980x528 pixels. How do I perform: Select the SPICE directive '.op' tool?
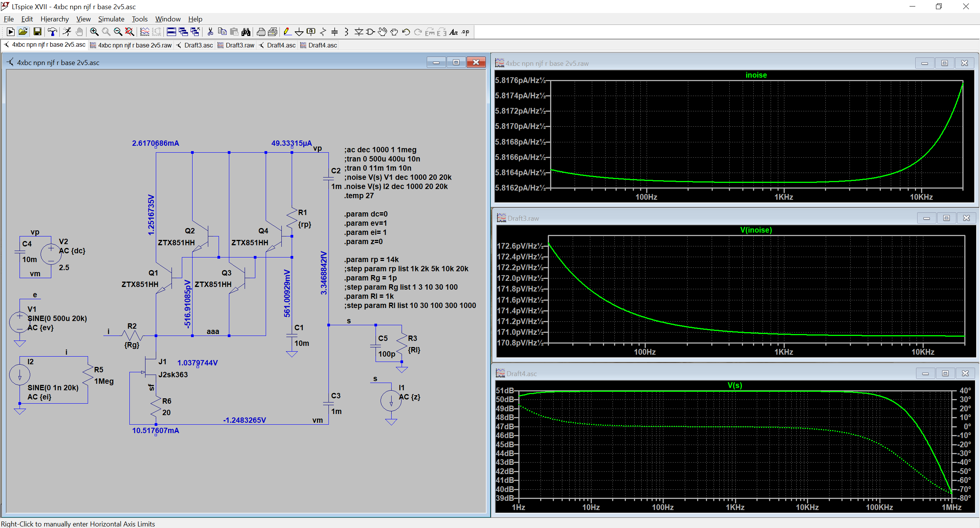click(x=465, y=32)
